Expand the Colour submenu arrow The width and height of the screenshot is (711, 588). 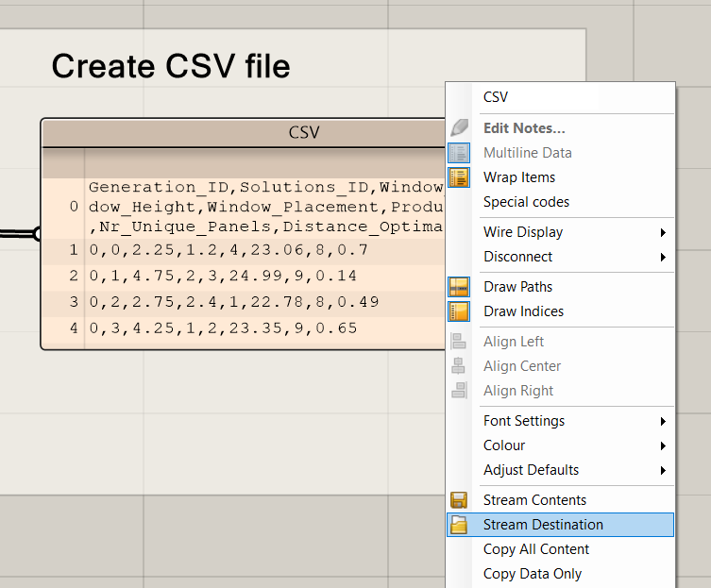(x=663, y=445)
